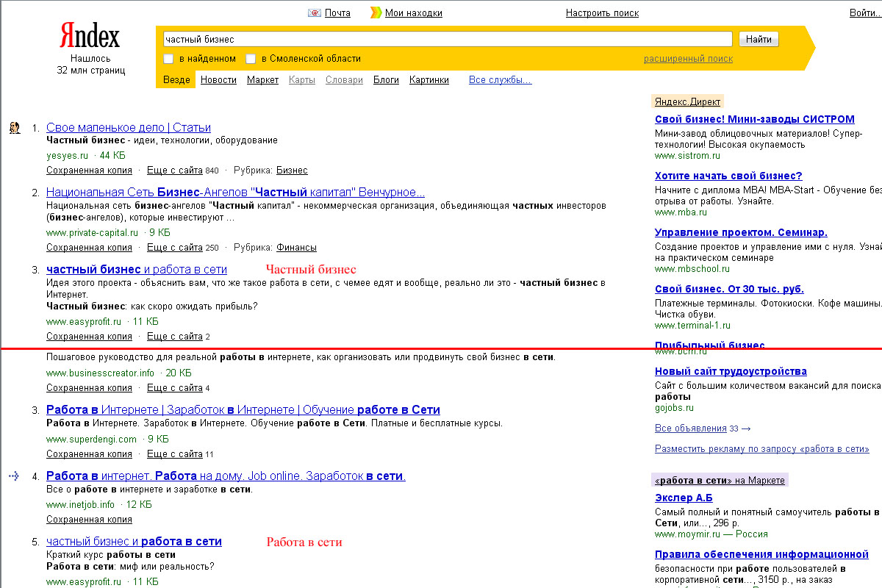882x588 pixels.
Task: Open Сохраненная копия for inetjob.info
Action: pyautogui.click(x=89, y=519)
